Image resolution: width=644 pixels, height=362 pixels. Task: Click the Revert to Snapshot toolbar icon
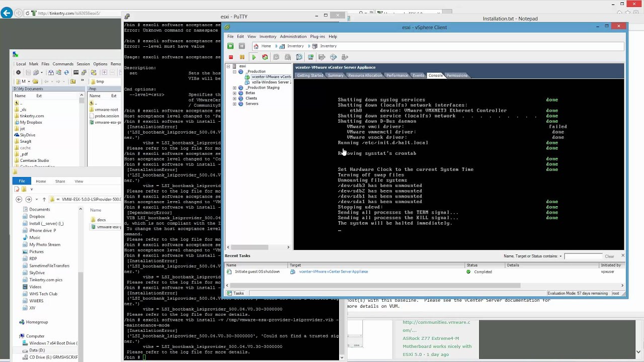pyautogui.click(x=288, y=57)
